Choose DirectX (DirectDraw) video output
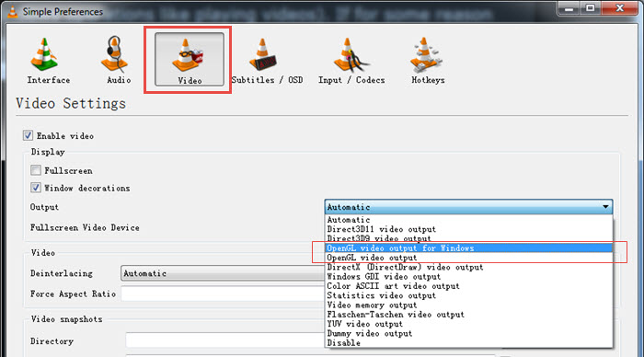This screenshot has width=644, height=357. click(468, 267)
